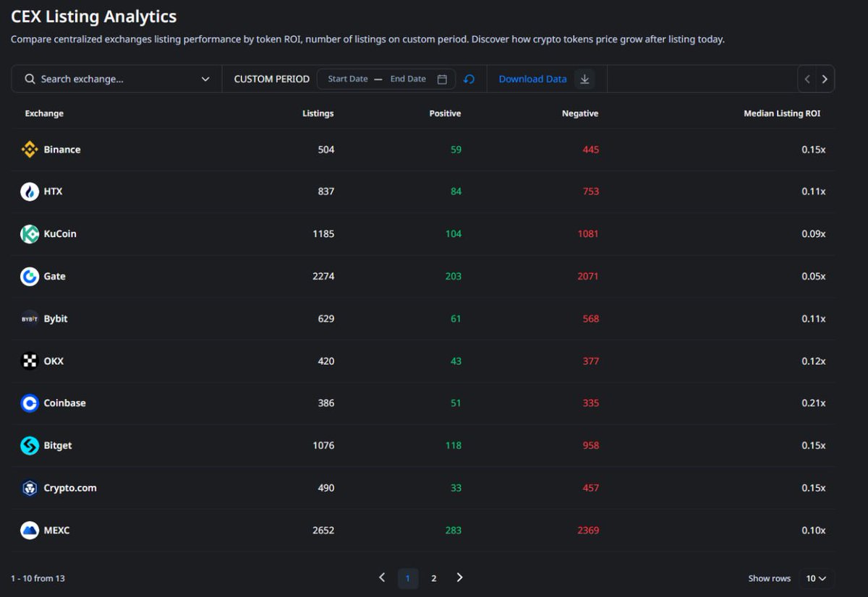Open the calendar date picker icon
The image size is (868, 597).
point(442,79)
